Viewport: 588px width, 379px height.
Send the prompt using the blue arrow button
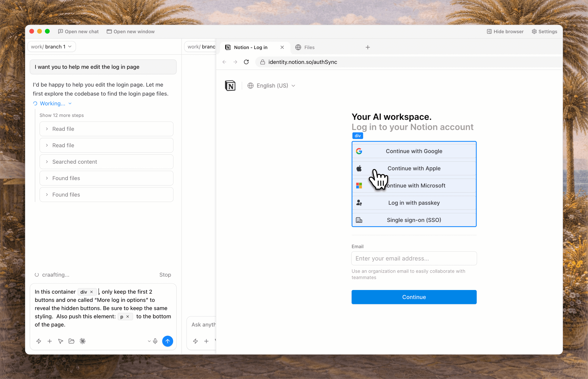point(168,341)
